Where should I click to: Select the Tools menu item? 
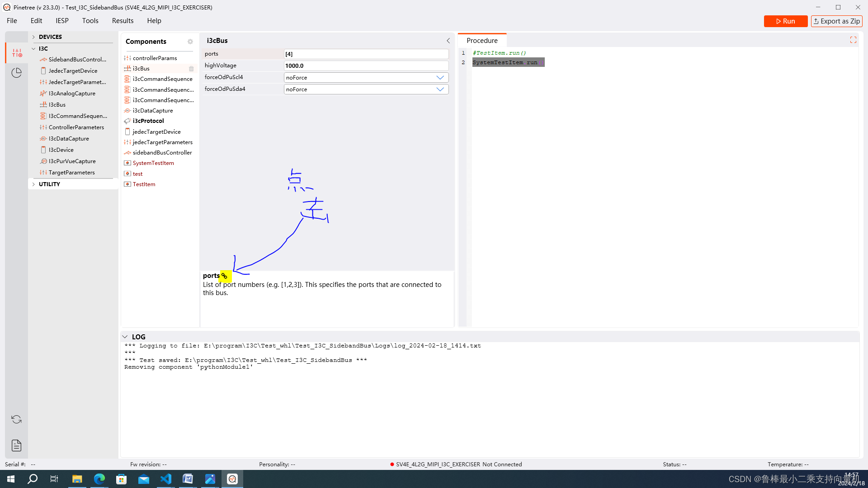90,20
